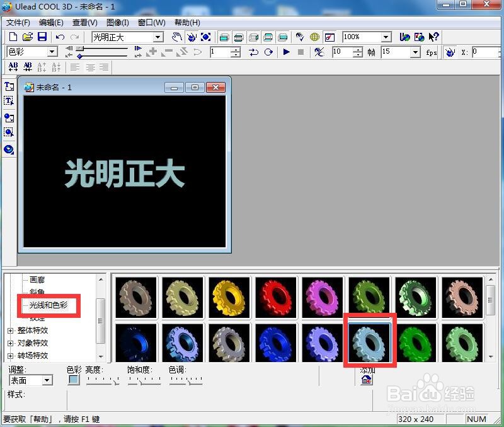Stop the animation playback
504x427 pixels.
coord(301,52)
